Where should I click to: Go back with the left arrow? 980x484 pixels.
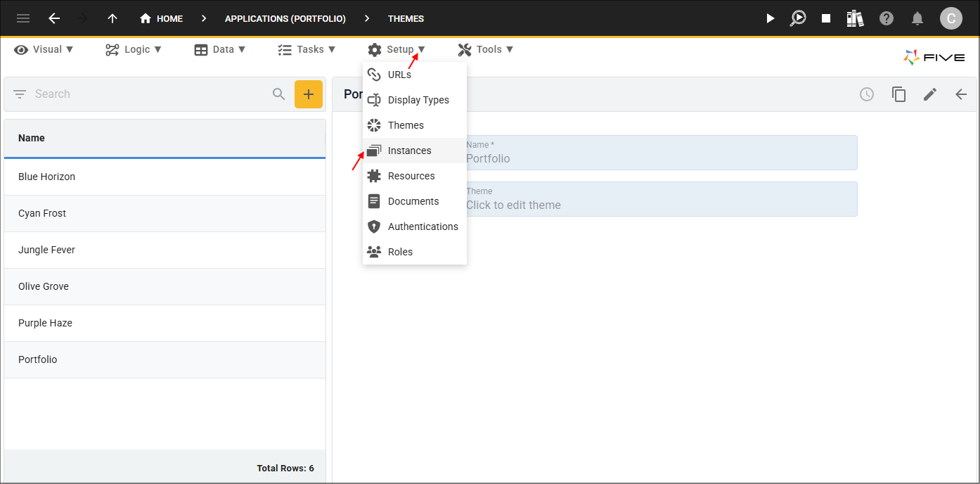tap(54, 18)
